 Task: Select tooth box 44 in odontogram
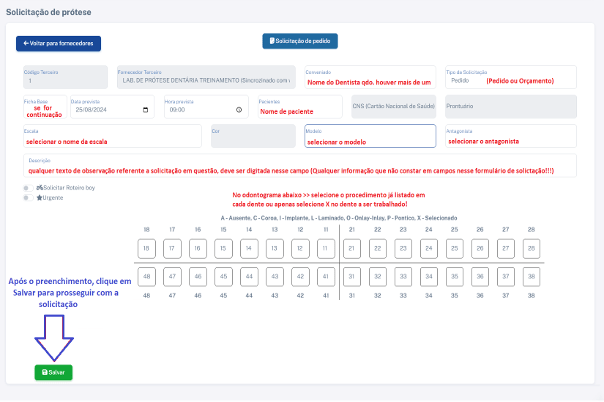249,277
